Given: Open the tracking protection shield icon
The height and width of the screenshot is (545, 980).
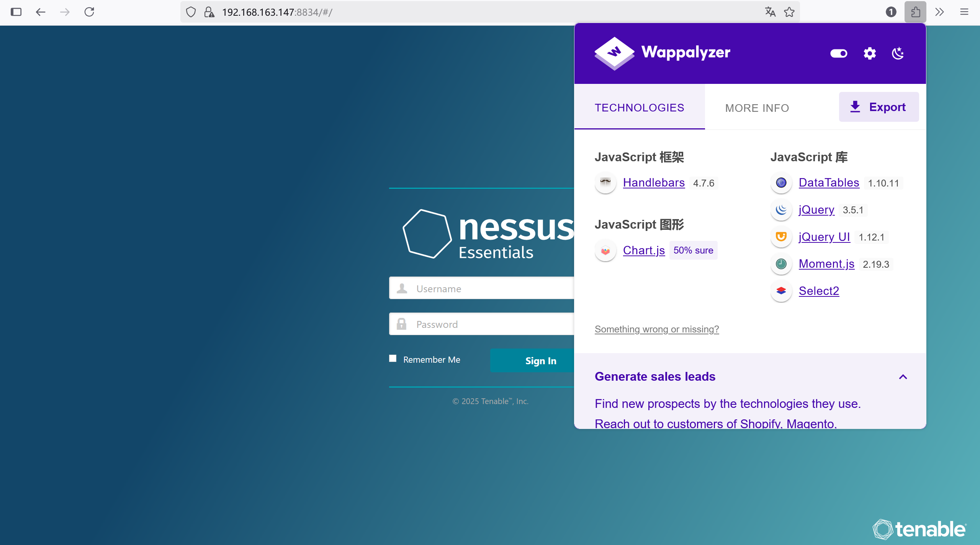Looking at the screenshot, I should [191, 12].
